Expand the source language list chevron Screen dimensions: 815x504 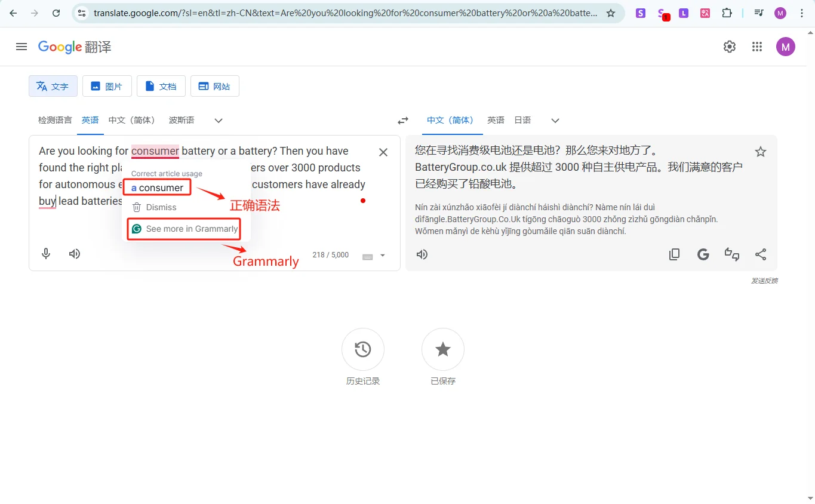(x=218, y=120)
